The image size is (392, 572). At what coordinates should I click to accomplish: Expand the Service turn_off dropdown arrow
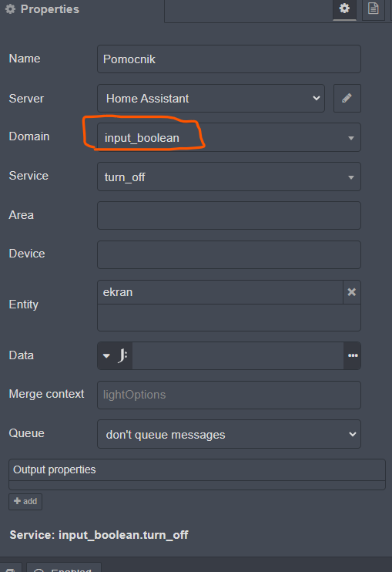[x=351, y=177]
